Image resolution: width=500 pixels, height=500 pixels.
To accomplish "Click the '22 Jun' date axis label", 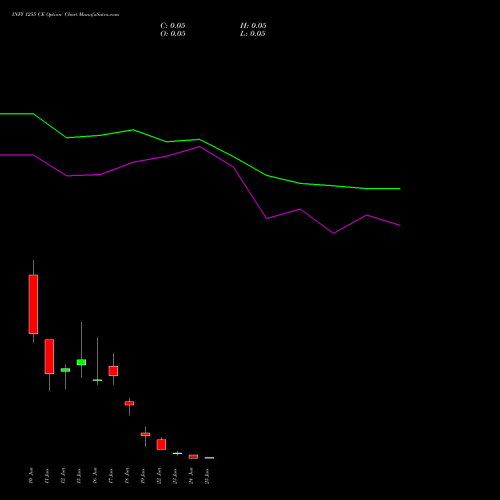I will pyautogui.click(x=159, y=476).
